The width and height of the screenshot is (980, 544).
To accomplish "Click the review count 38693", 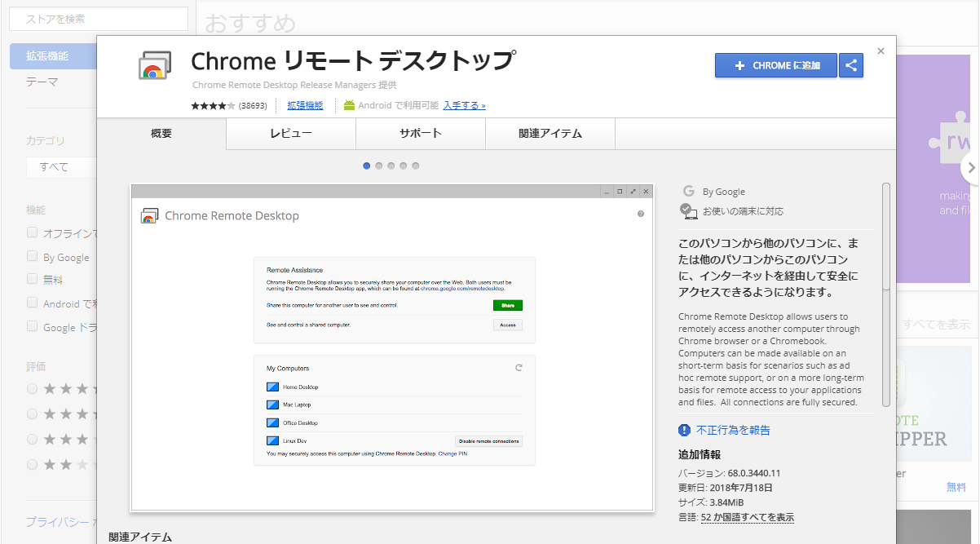I will click(254, 105).
